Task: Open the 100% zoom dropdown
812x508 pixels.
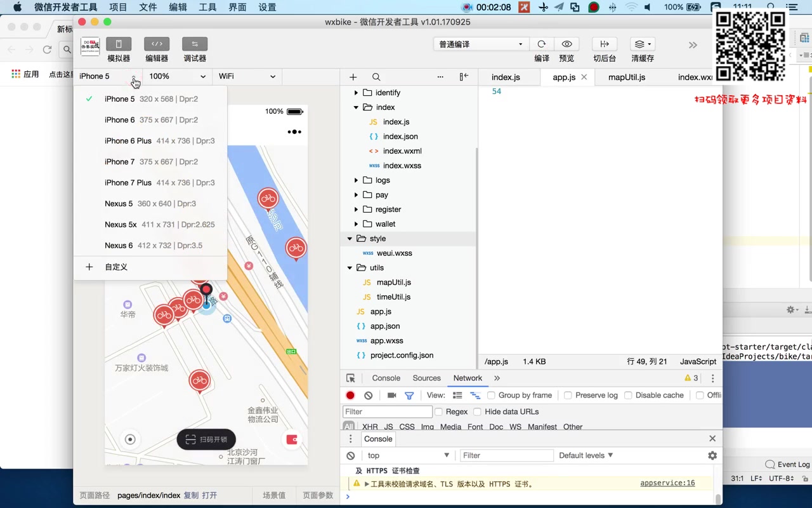Action: coord(177,76)
